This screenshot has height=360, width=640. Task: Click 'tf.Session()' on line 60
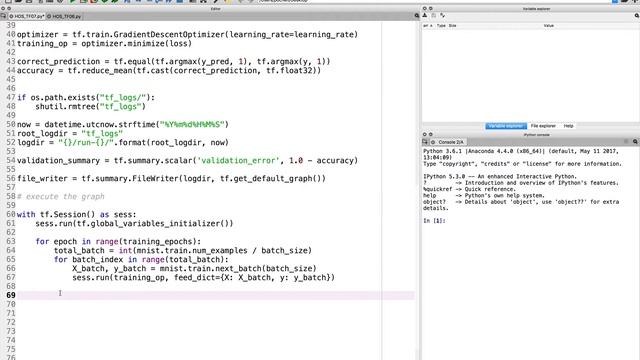[67, 215]
